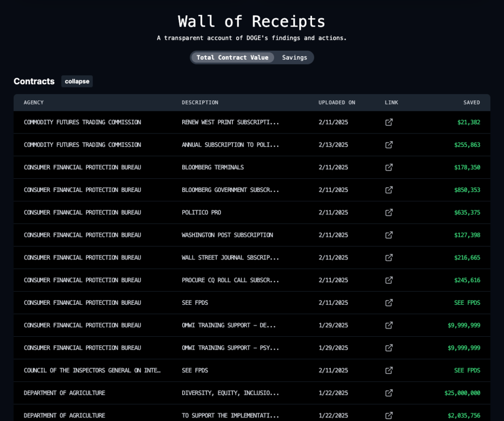Select the $2,035,756 saved amount
504x421 pixels.
464,415
